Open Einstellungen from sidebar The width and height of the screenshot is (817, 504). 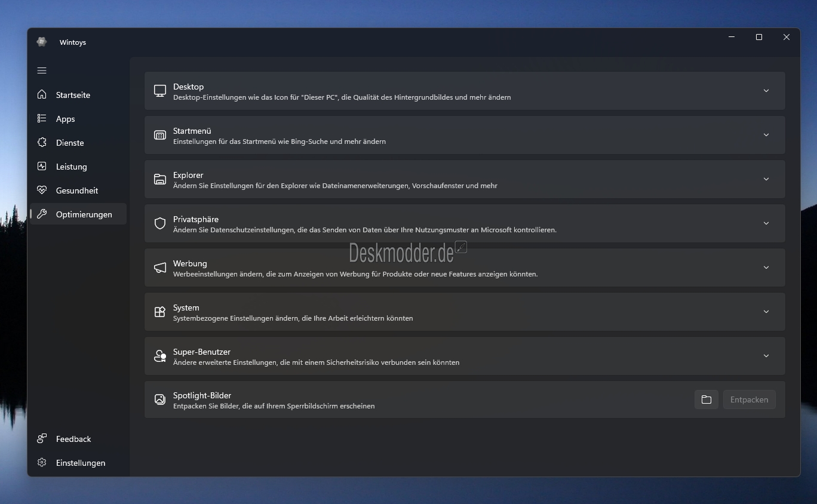tap(78, 462)
